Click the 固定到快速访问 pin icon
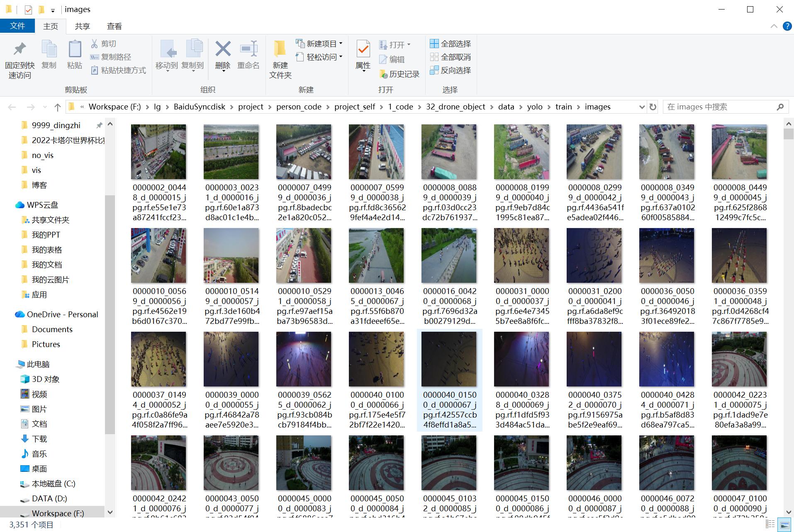Viewport: 794px width, 532px height. (19, 50)
